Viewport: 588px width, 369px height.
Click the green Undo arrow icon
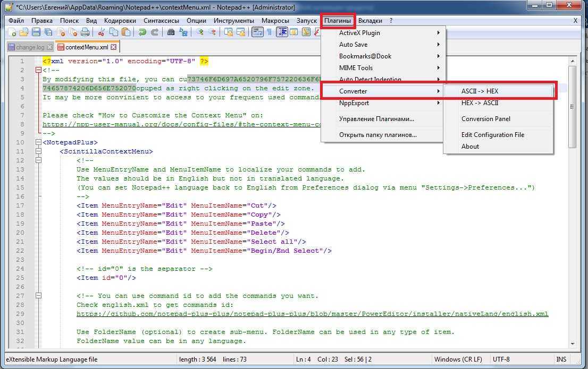pos(142,32)
